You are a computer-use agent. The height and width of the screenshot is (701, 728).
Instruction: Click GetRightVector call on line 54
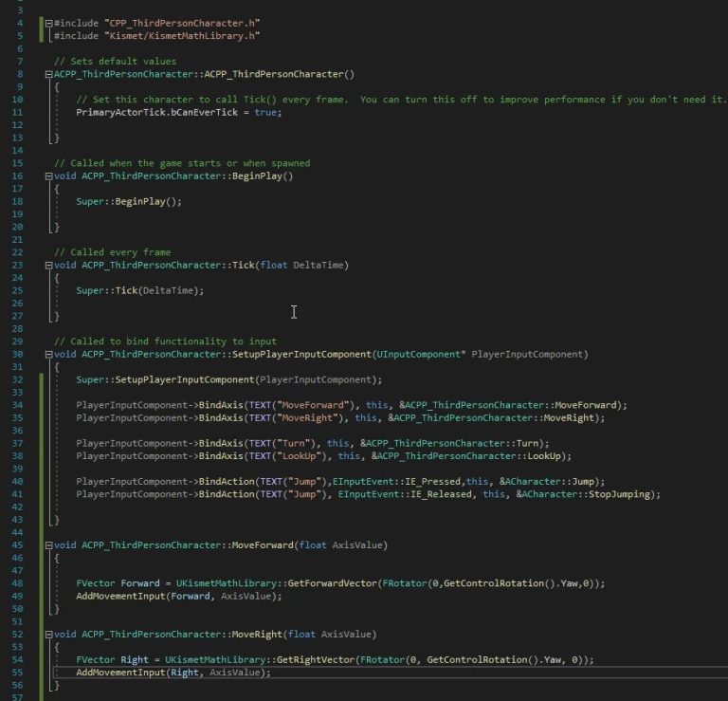tap(316, 660)
